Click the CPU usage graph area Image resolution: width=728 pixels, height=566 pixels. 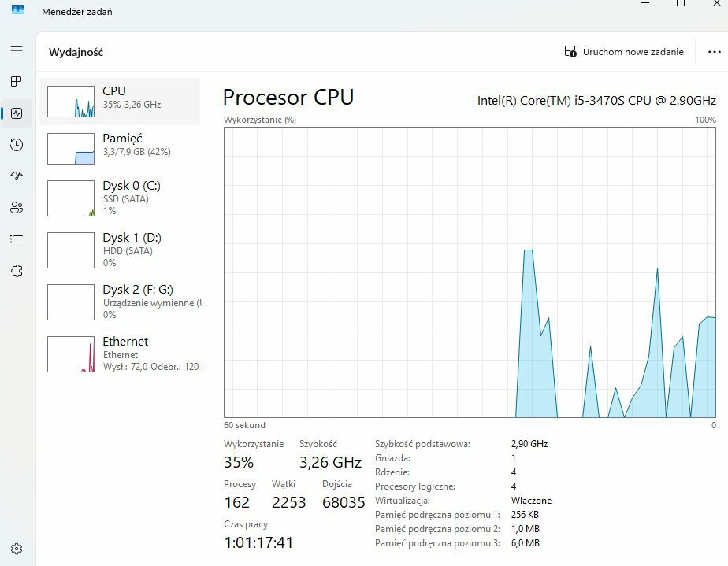(x=470, y=272)
